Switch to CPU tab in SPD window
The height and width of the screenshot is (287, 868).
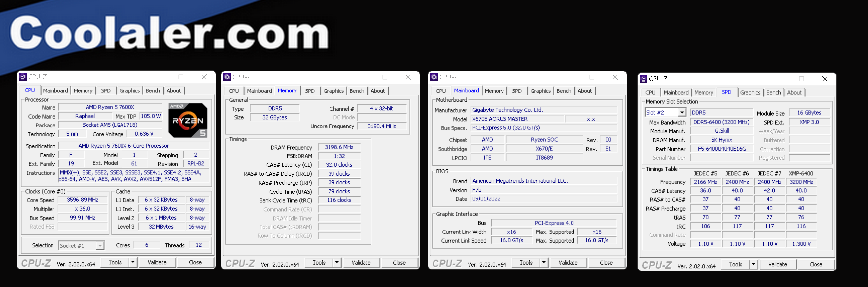pyautogui.click(x=650, y=93)
